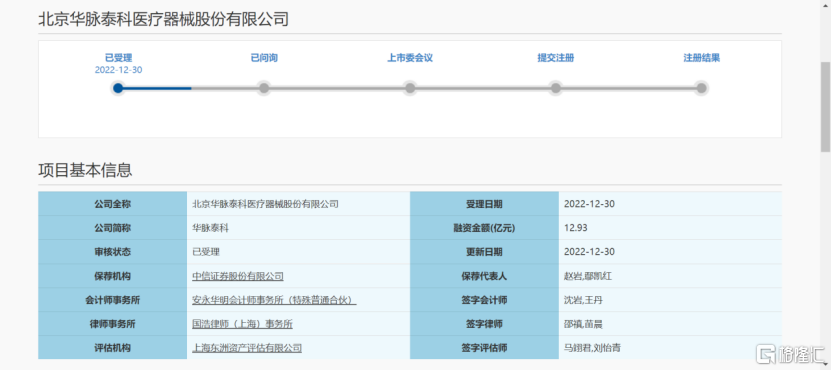Click the 会计师事务所 header cell
831x371 pixels.
(x=112, y=300)
